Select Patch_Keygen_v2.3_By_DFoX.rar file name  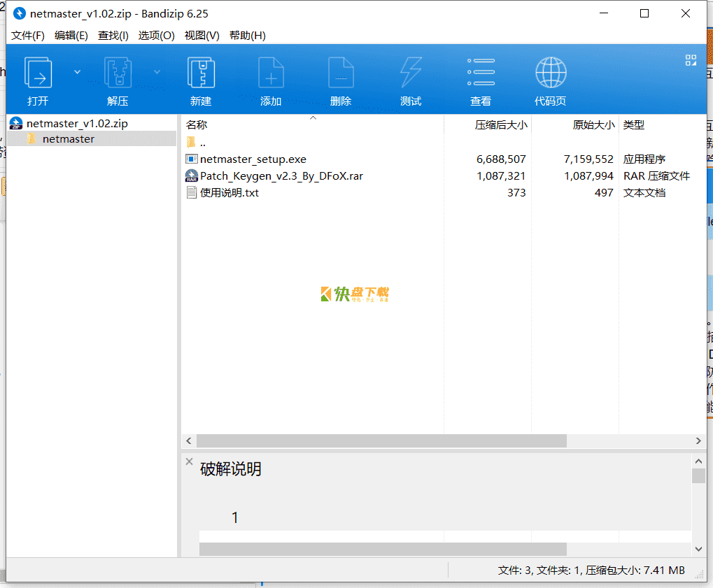[281, 176]
